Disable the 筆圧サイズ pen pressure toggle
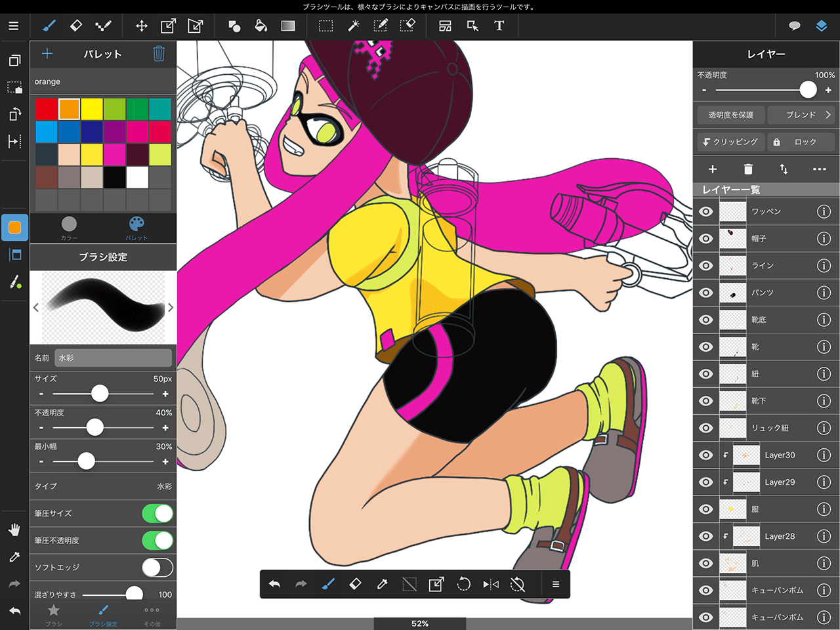The width and height of the screenshot is (840, 630). click(157, 513)
